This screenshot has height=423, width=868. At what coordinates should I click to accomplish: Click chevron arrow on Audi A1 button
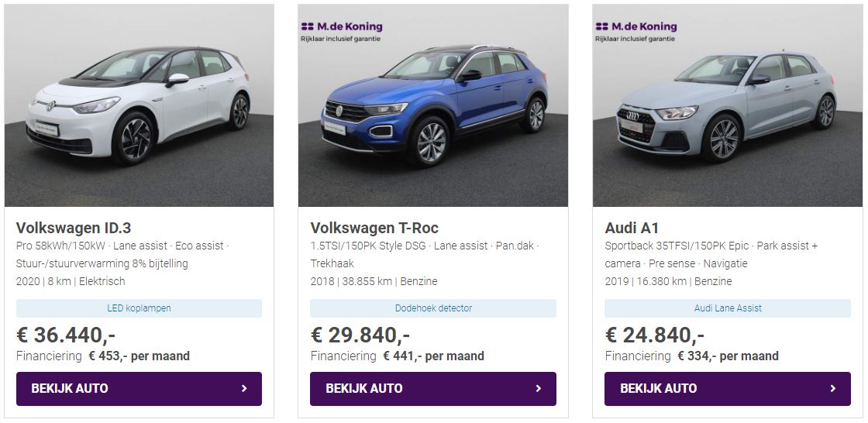click(x=833, y=389)
